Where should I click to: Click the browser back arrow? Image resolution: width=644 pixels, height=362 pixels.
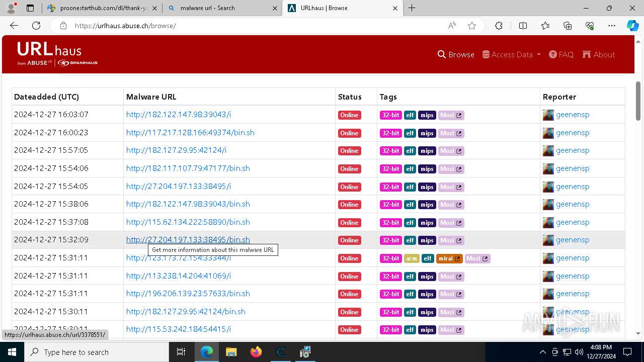[14, 26]
